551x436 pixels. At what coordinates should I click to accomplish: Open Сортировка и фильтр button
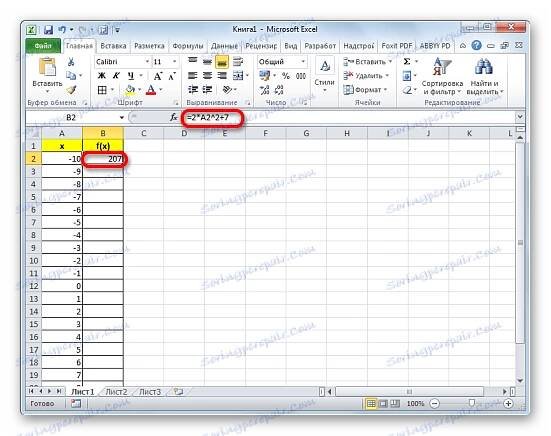coord(442,77)
